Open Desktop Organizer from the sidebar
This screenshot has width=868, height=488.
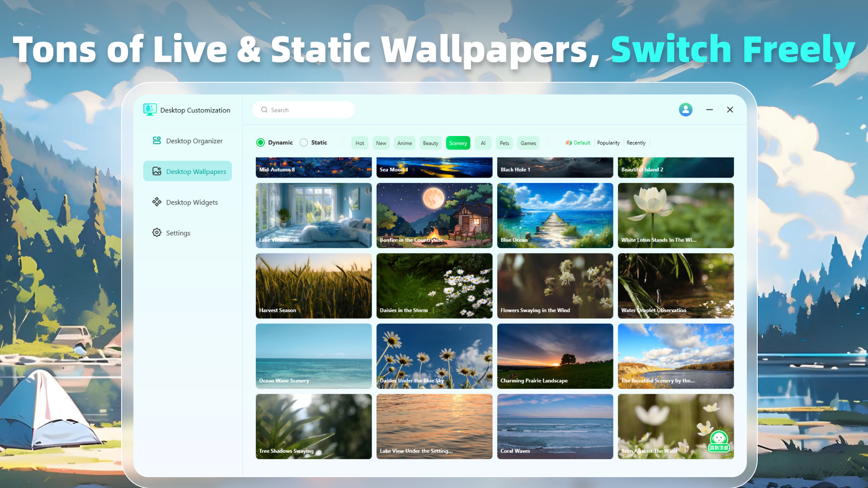(188, 141)
